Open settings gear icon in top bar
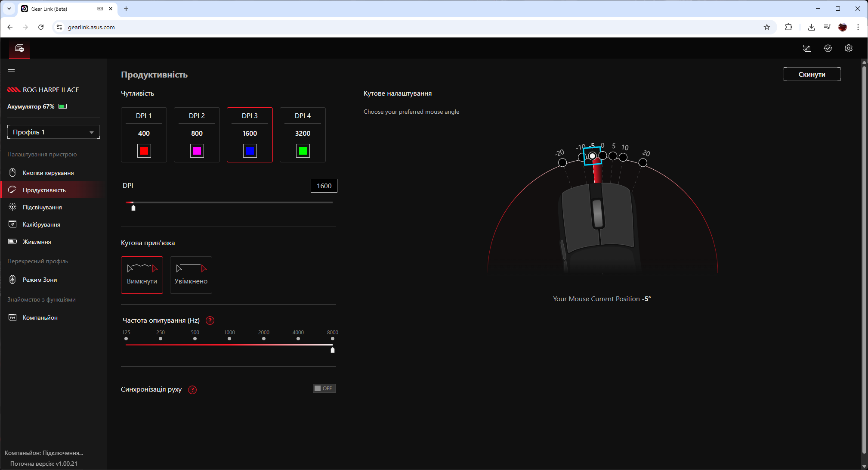Image resolution: width=868 pixels, height=470 pixels. [x=848, y=48]
